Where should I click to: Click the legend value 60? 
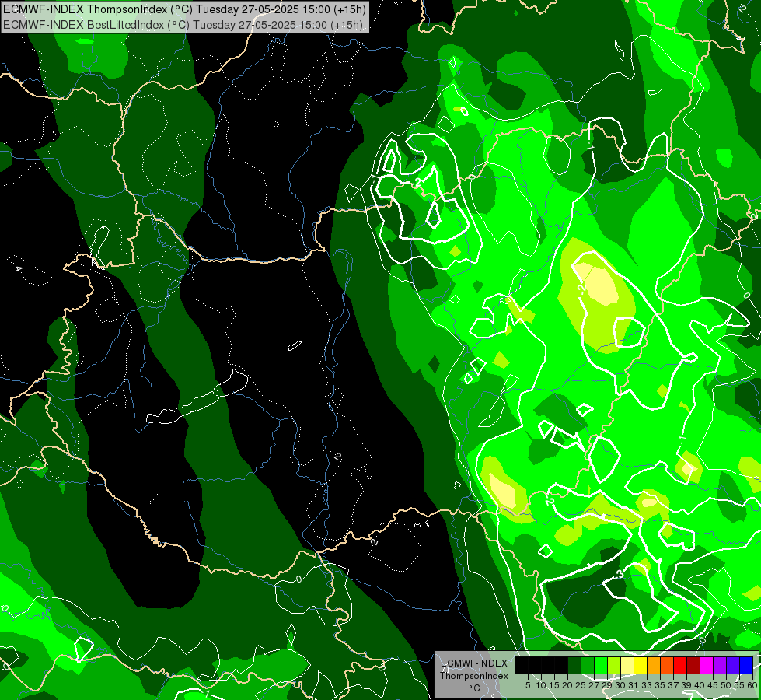[x=752, y=685]
